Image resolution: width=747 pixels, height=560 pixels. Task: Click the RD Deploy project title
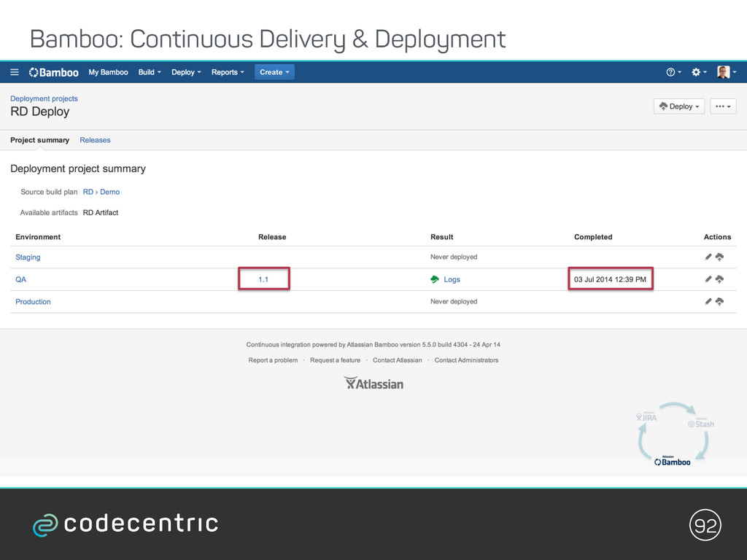point(40,112)
